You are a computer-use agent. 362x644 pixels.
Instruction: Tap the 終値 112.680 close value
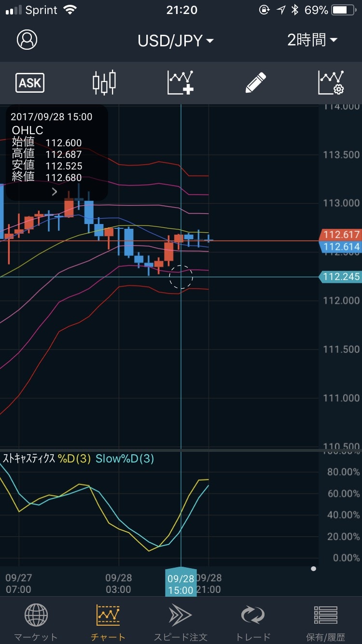pos(47,177)
